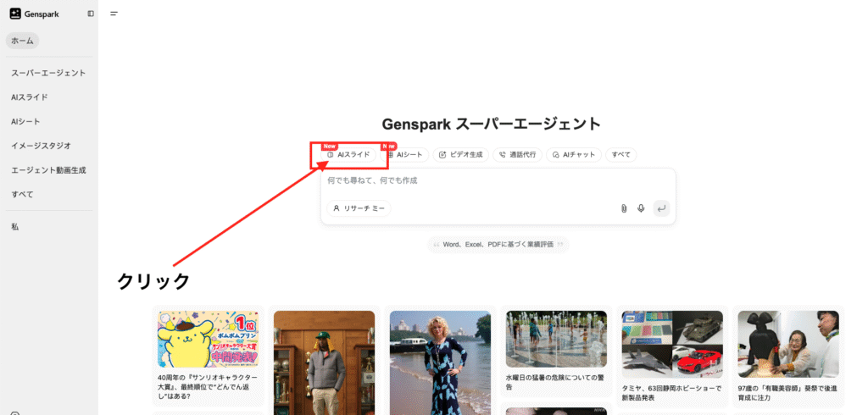Click the Genspark logo icon
868x415 pixels.
[15, 14]
